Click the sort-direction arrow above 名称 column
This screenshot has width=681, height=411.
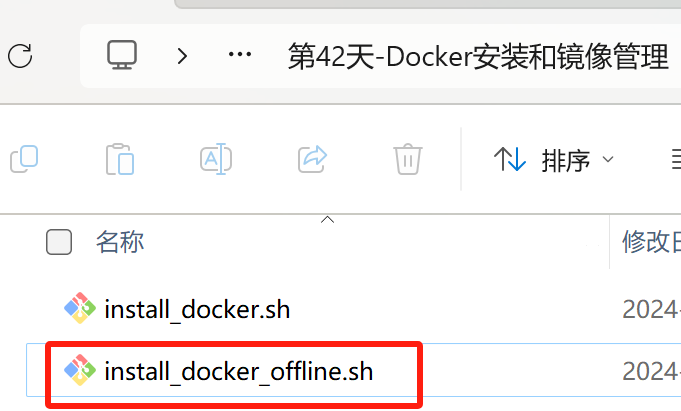[x=327, y=218]
